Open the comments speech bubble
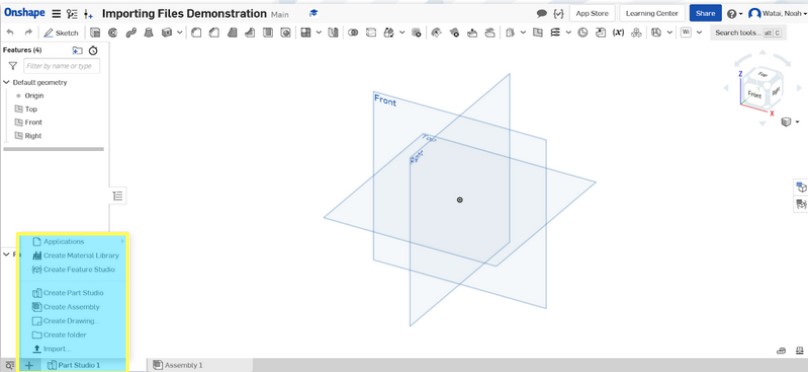Viewport: 808px width, 372px height. [x=542, y=13]
